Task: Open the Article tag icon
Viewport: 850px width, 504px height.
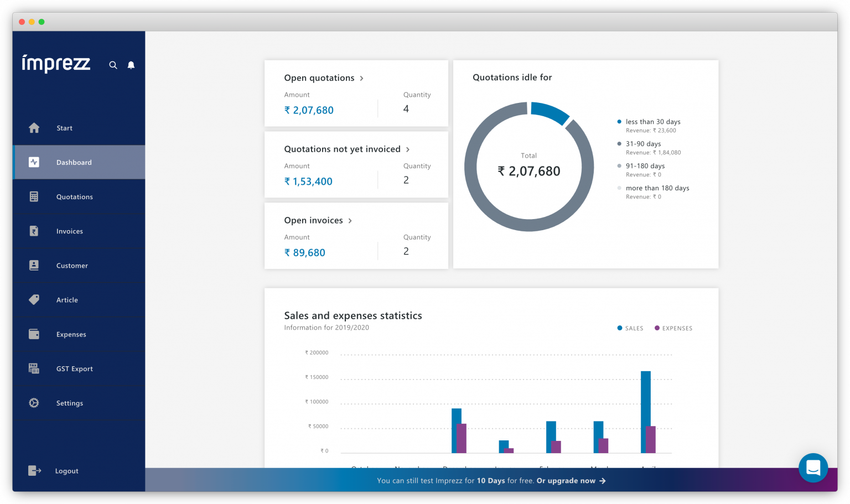Action: 34,300
